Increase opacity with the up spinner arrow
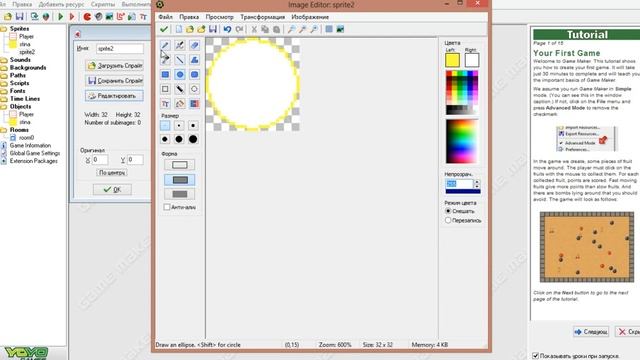 tap(477, 182)
